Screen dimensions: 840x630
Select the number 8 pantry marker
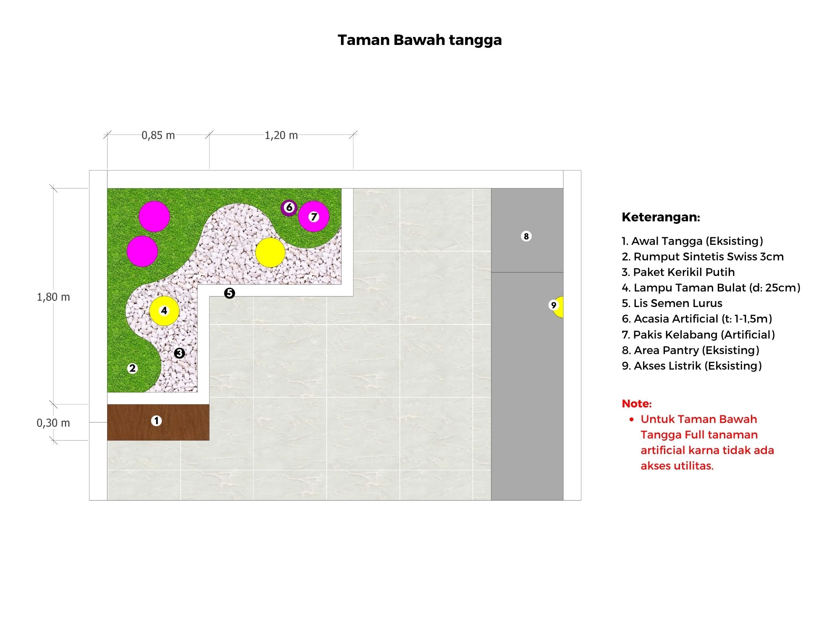526,236
